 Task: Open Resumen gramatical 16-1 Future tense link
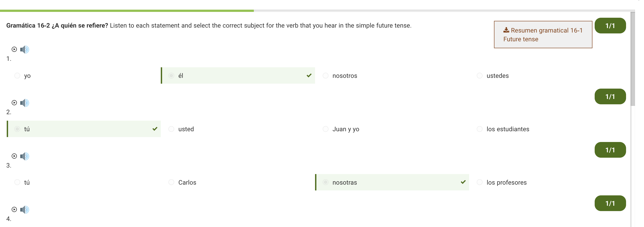543,35
